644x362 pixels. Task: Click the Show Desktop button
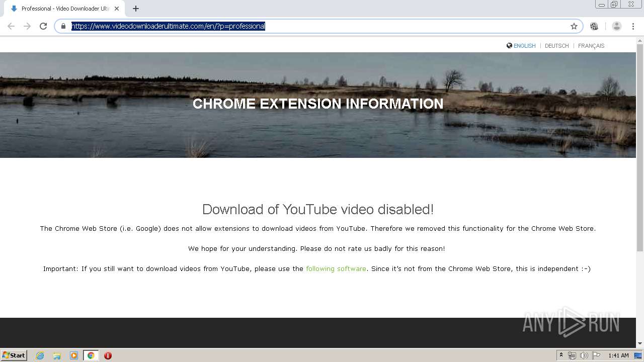pyautogui.click(x=639, y=355)
